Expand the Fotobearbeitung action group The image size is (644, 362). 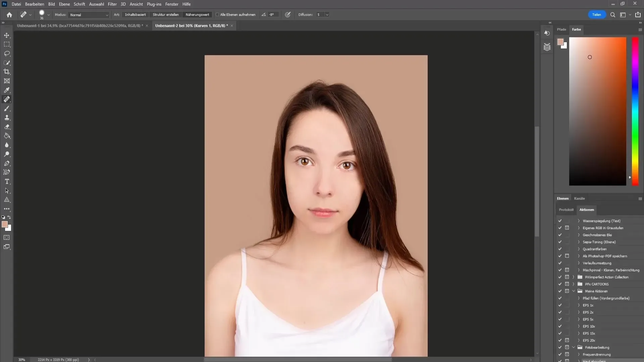(x=574, y=347)
